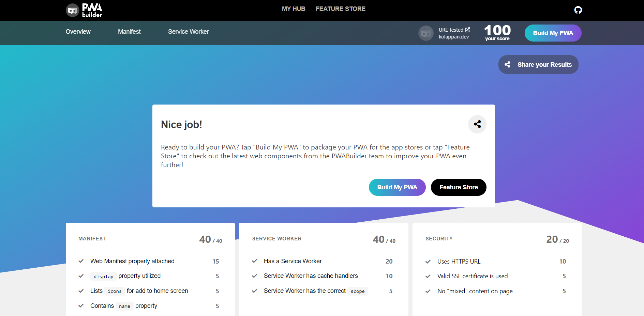Click Valid SSL certificate is used text
This screenshot has width=644, height=316.
473,276
